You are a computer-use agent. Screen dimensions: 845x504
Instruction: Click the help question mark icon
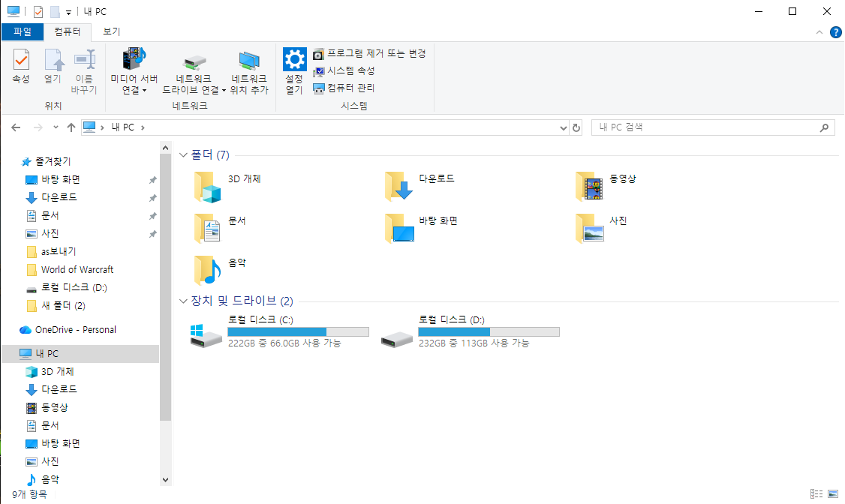click(x=835, y=32)
